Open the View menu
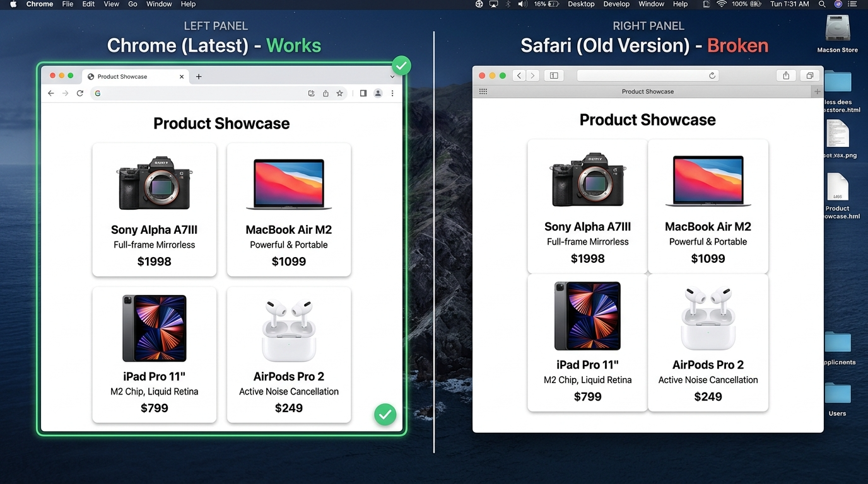 [x=111, y=4]
